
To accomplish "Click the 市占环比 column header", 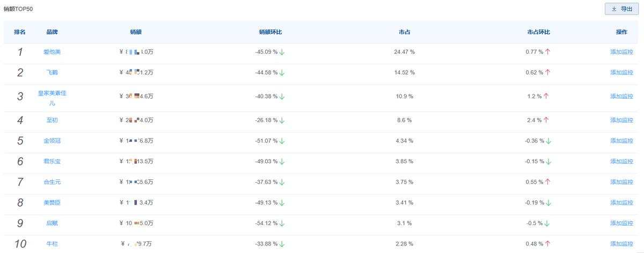I will coord(538,32).
